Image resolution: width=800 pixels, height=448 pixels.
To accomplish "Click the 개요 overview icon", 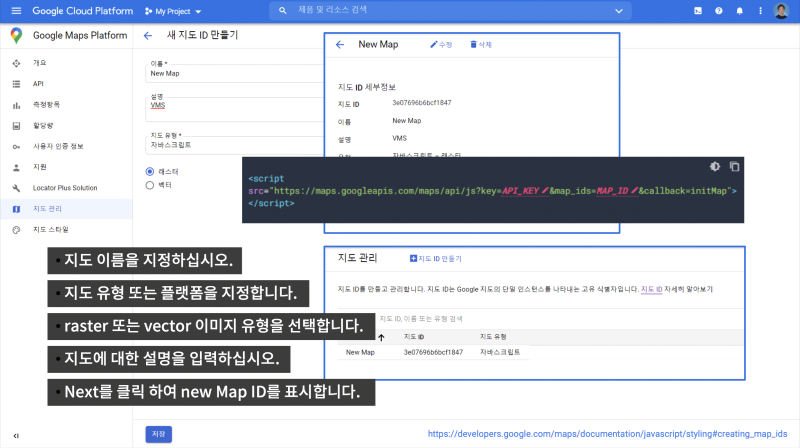I will [16, 63].
